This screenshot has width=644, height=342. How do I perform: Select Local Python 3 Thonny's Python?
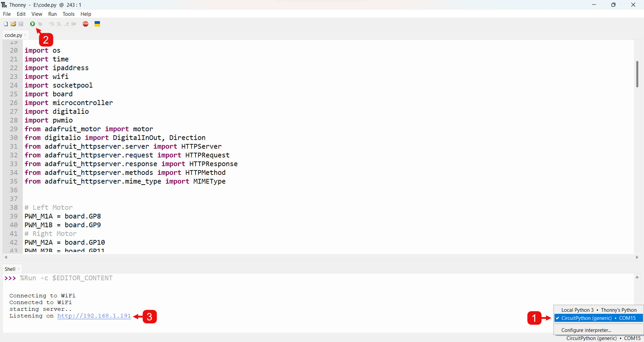click(598, 310)
